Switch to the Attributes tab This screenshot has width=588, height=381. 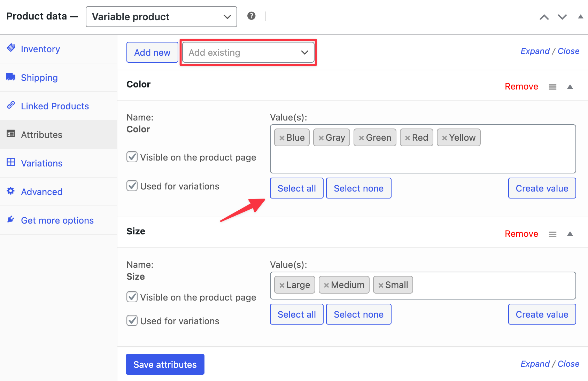pyautogui.click(x=41, y=134)
